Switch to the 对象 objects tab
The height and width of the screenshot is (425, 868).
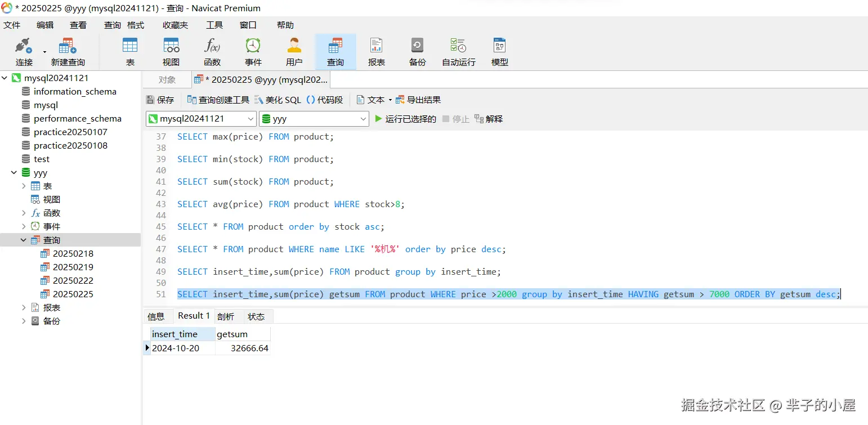click(167, 80)
